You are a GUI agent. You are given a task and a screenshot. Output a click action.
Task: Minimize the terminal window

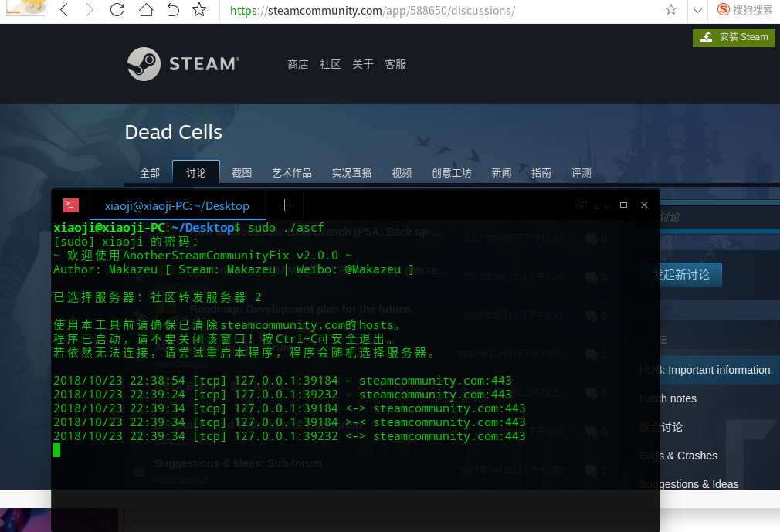tap(602, 205)
